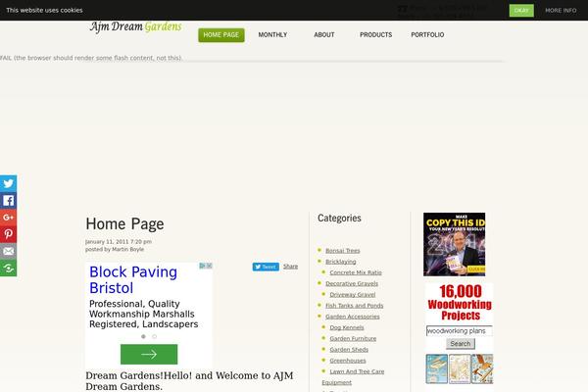The image size is (588, 392).
Task: Click the green arrow button in ad
Action: tap(149, 354)
